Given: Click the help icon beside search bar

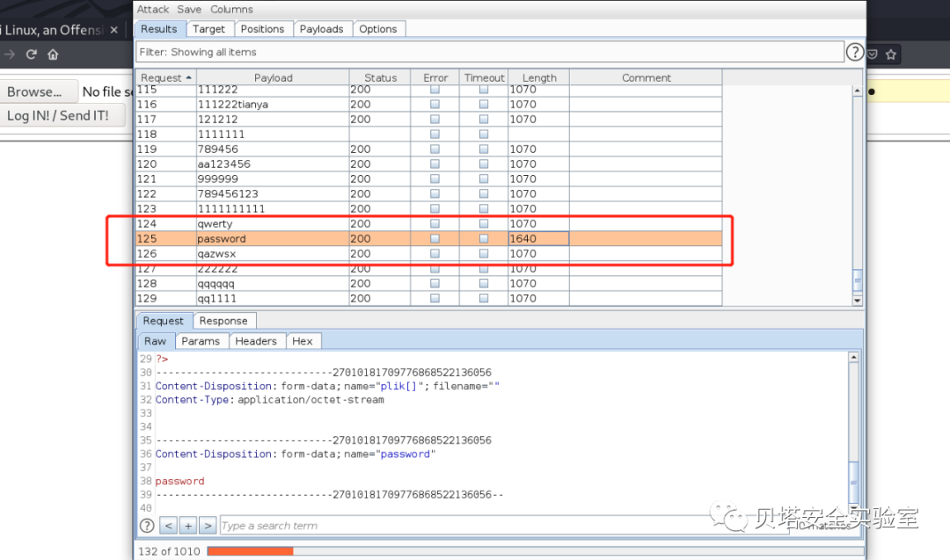Looking at the screenshot, I should (147, 526).
